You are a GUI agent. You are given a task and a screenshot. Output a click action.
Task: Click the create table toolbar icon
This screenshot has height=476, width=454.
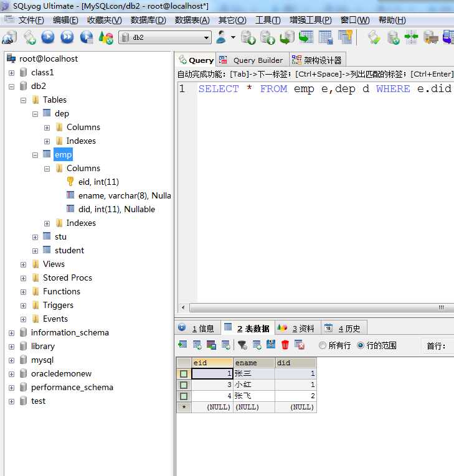pos(326,37)
